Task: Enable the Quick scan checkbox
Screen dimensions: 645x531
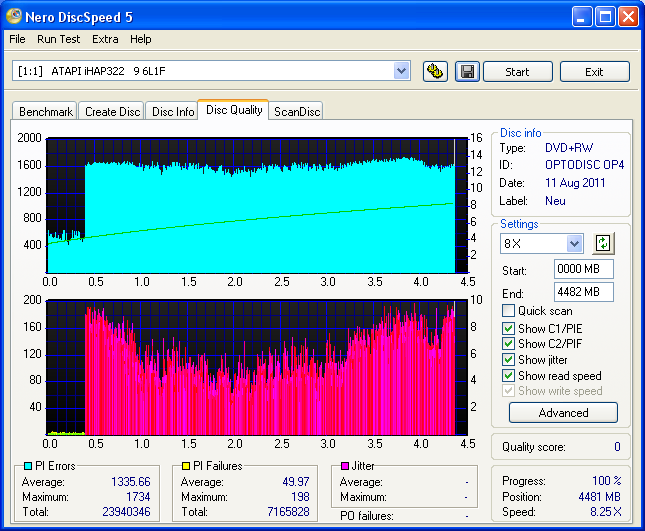Action: coord(508,311)
